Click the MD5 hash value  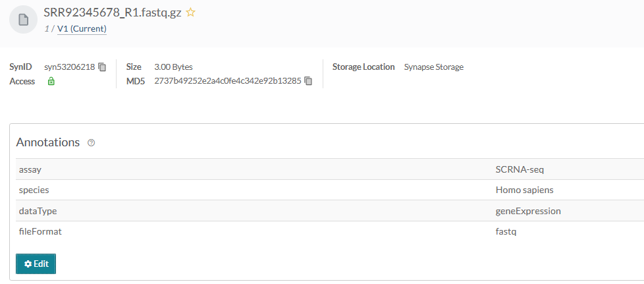pos(227,81)
